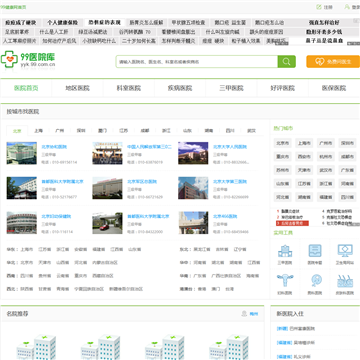360x360 pixels.
Task: Open the 三甲医院 navigation menu item
Action: point(231,88)
